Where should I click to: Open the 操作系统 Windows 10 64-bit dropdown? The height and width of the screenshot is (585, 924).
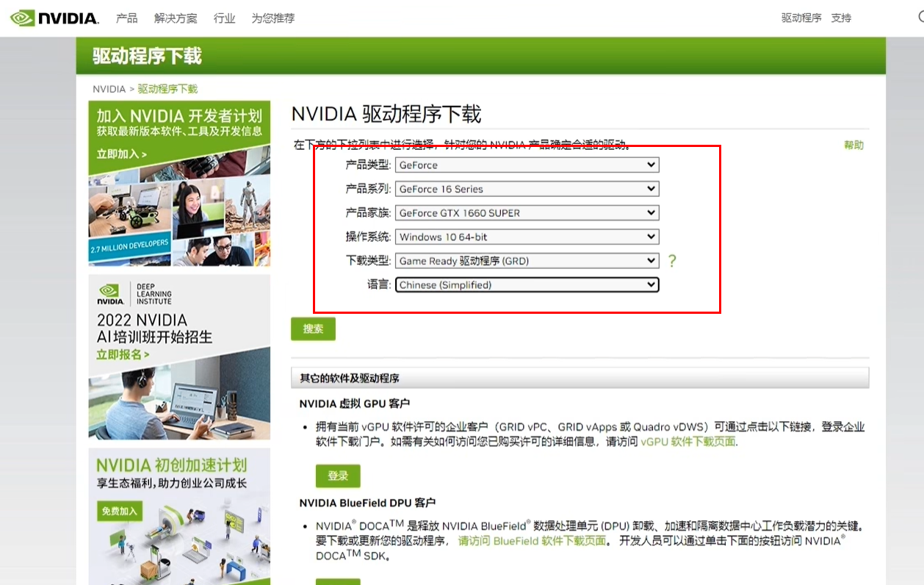526,237
